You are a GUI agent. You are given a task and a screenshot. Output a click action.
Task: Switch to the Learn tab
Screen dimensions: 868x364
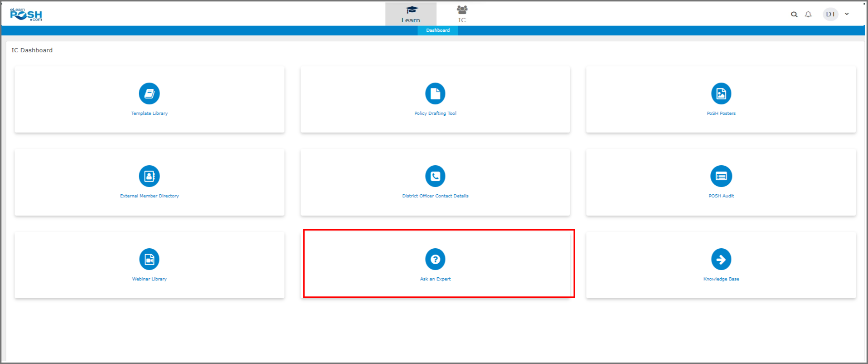pos(411,14)
